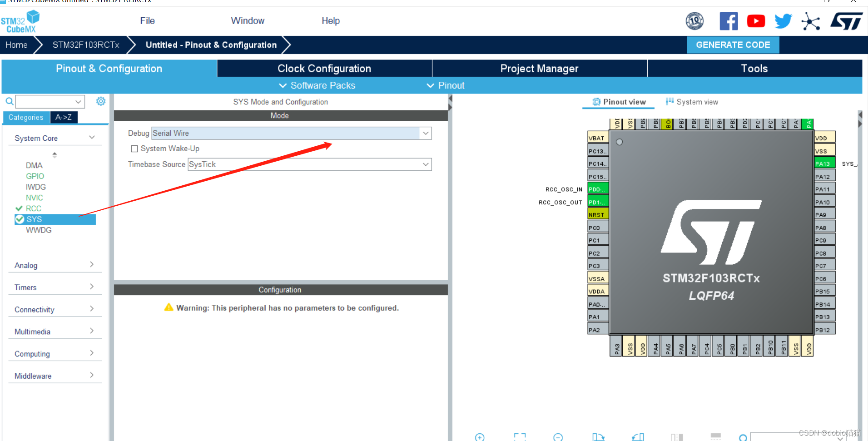
Task: Select WWDG in System Core list
Action: (39, 230)
